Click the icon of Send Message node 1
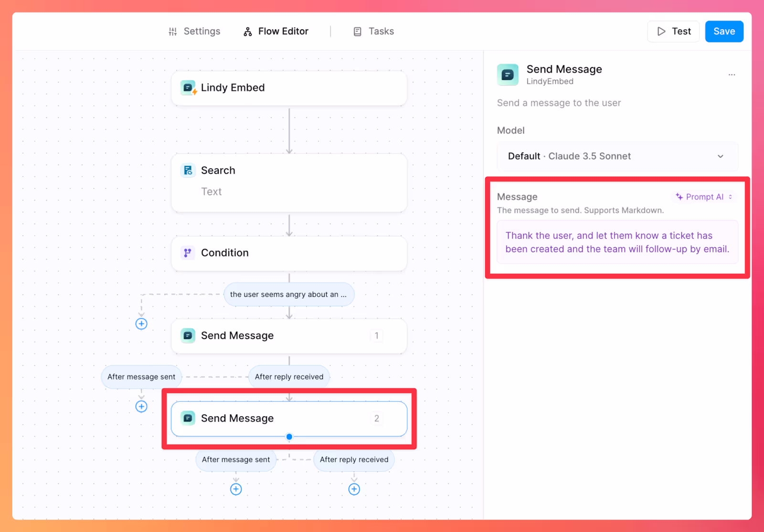This screenshot has height=532, width=764. [188, 336]
